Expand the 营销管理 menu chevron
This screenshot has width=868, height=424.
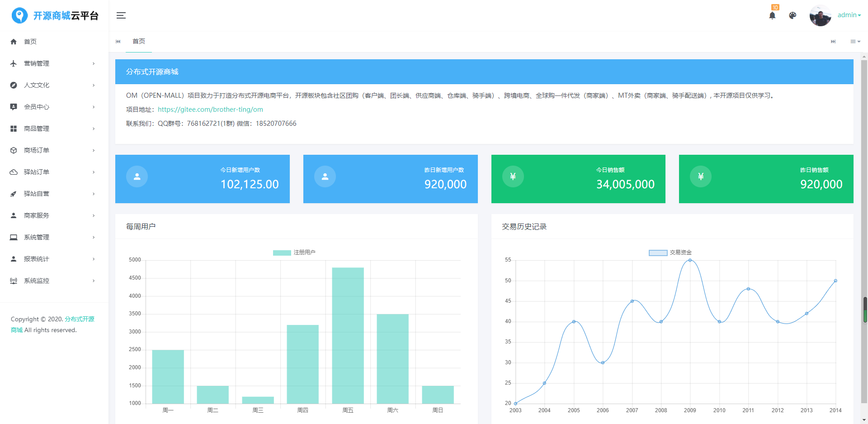point(94,63)
